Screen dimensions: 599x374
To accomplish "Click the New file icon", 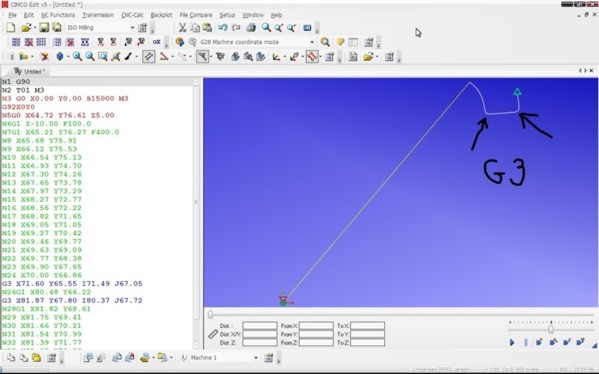I will click(11, 28).
